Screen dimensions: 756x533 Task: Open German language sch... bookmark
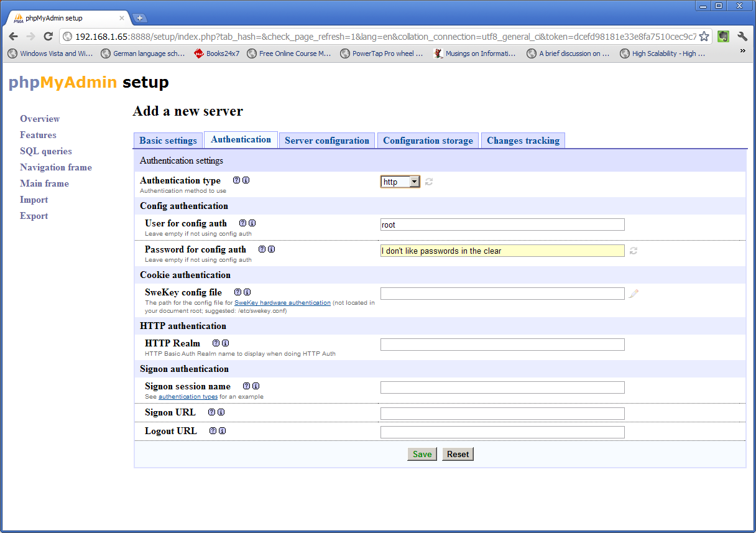(143, 53)
